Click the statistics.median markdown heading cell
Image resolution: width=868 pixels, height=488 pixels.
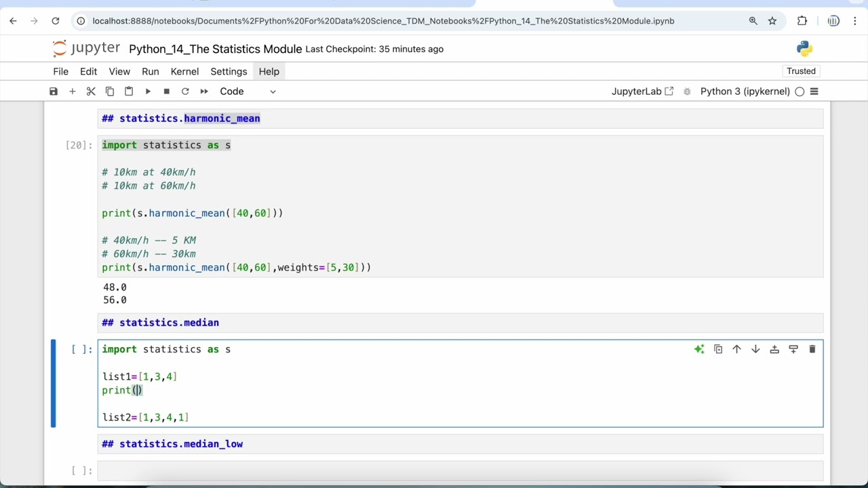pos(460,323)
